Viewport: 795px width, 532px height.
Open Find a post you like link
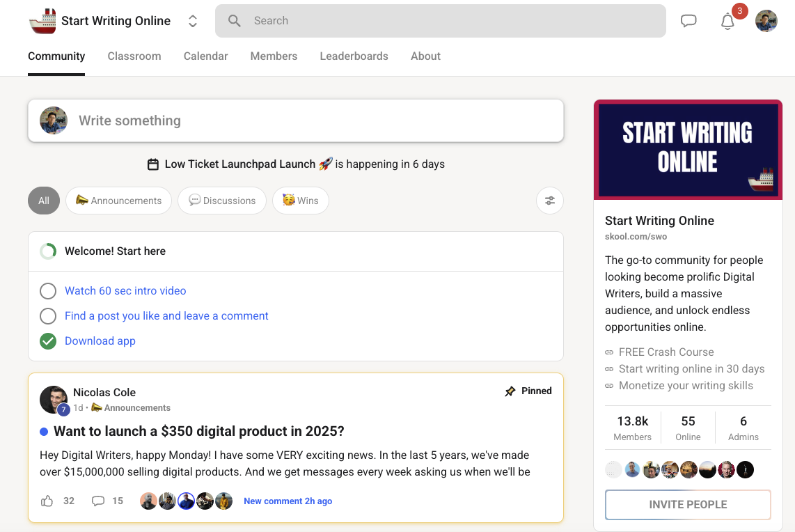click(x=166, y=316)
